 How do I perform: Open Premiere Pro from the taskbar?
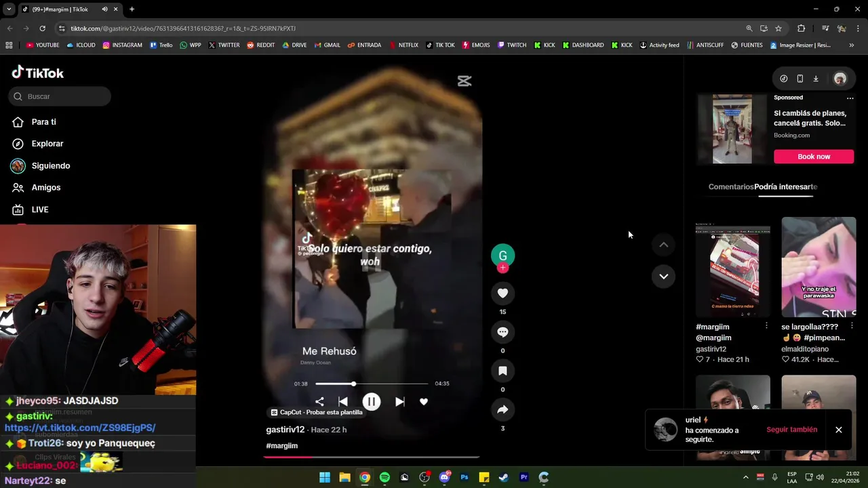pos(524,477)
